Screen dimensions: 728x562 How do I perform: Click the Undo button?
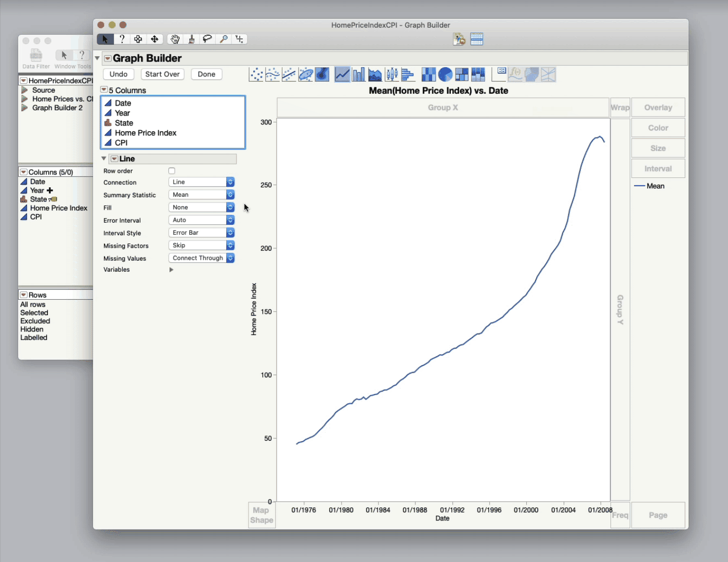118,74
